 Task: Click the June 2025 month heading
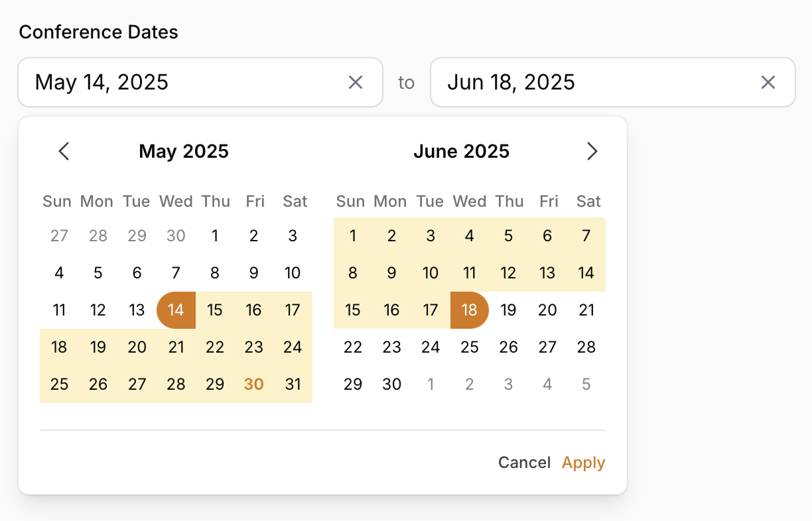click(461, 151)
